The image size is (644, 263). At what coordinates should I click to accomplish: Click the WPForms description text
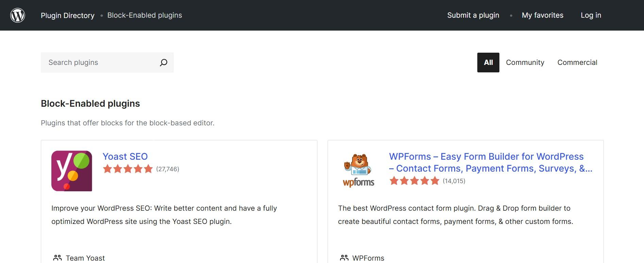456,215
